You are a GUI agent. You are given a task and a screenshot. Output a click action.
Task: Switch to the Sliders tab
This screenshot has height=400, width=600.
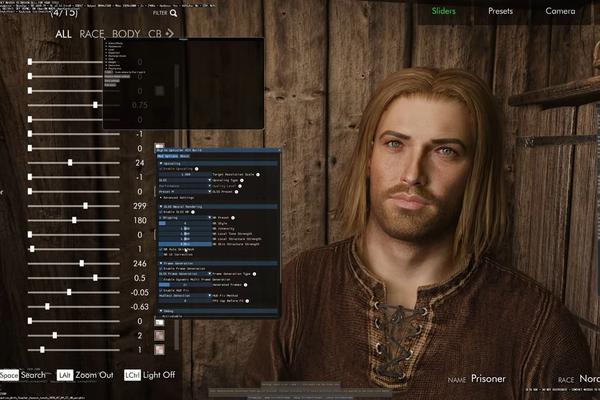pos(443,11)
